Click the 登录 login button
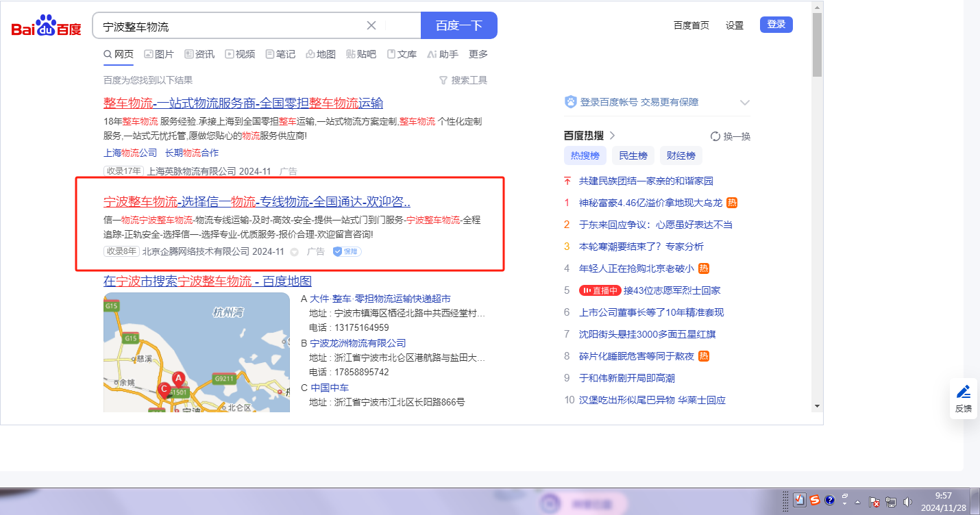Screen dimensions: 980x515 tap(776, 25)
